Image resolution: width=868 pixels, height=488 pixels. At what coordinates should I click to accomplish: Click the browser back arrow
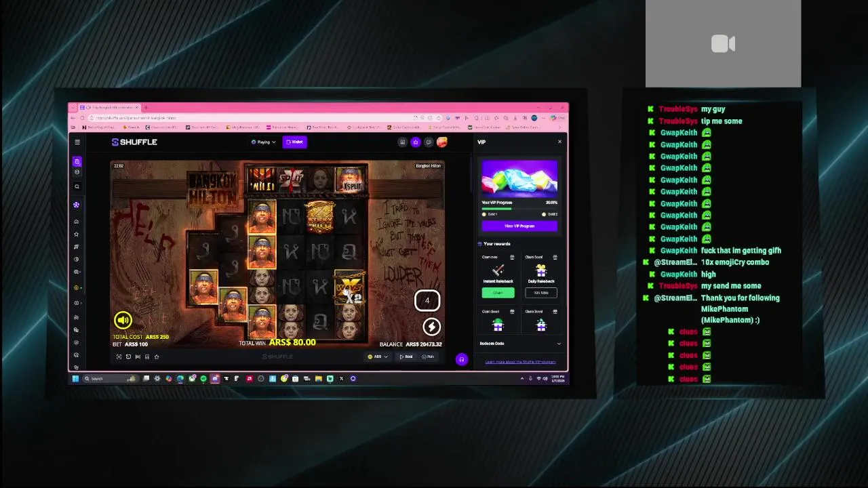(x=73, y=118)
